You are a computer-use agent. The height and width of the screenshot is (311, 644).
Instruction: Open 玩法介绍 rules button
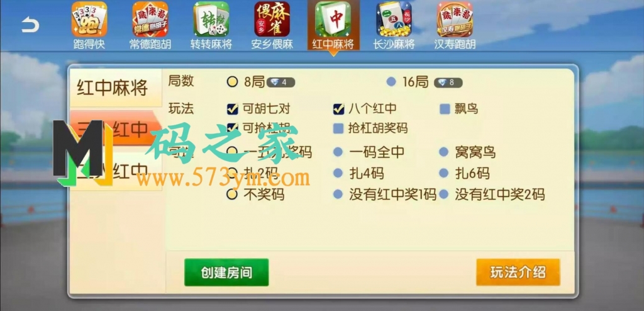point(518,273)
